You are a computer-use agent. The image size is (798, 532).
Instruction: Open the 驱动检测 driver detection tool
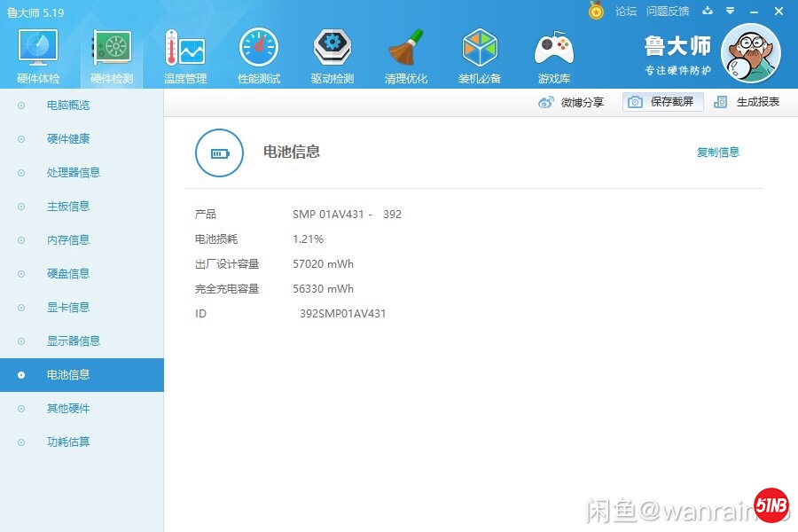pos(332,56)
